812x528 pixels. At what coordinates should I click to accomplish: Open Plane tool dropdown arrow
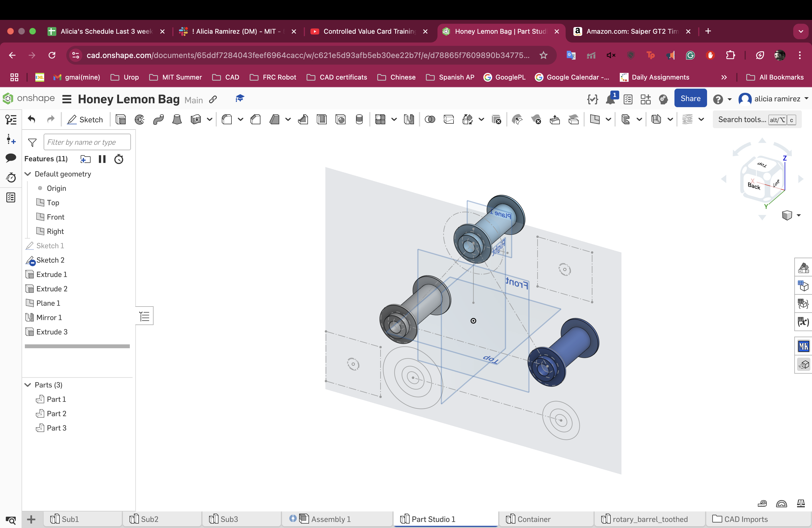point(608,119)
